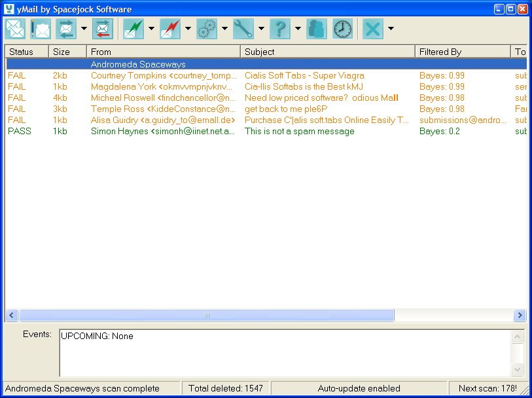Click the compose mail pencil icon
The image size is (532, 398).
(x=41, y=29)
